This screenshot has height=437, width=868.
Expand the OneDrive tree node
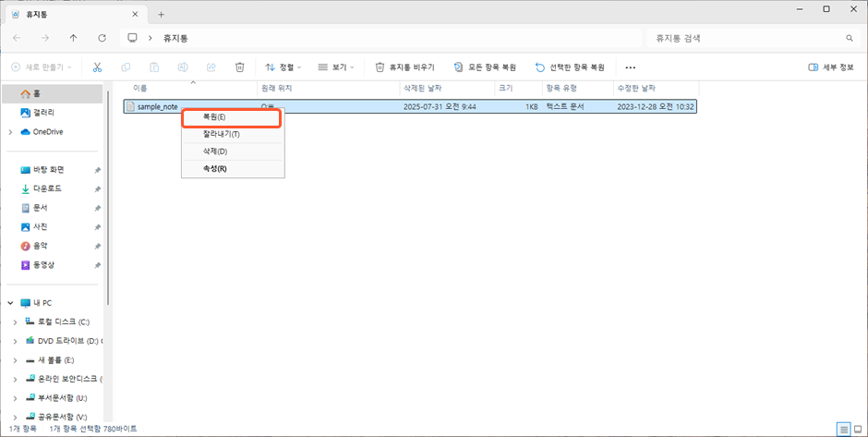(x=10, y=132)
